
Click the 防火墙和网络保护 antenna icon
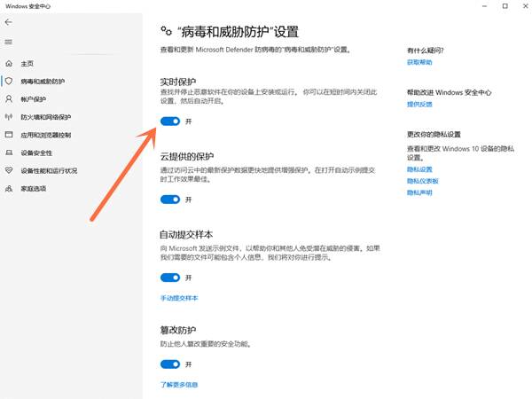point(9,117)
